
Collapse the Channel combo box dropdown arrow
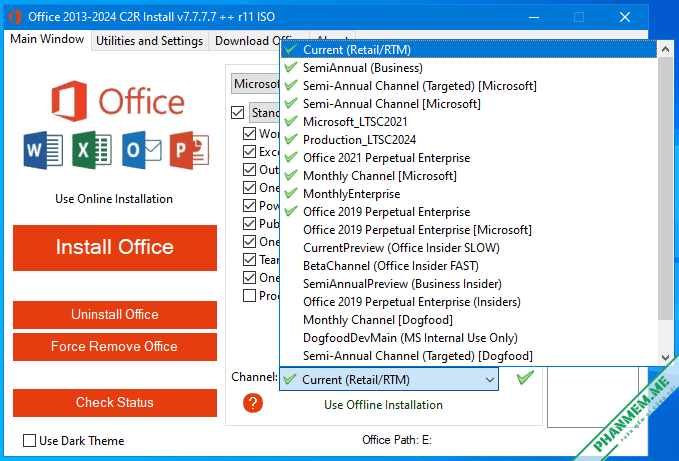(490, 380)
